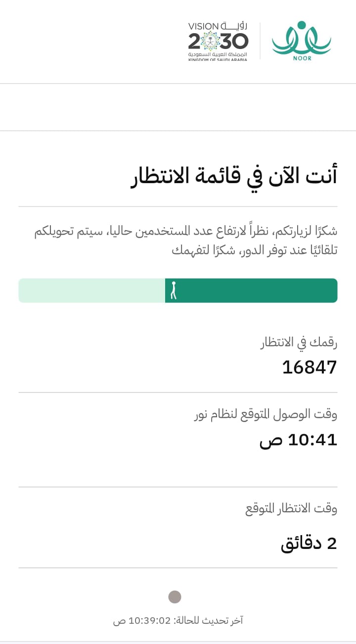Viewport: 356px width, 644px height.
Task: Click the شكرًا لزيارتكم description paragraph
Action: [186, 241]
